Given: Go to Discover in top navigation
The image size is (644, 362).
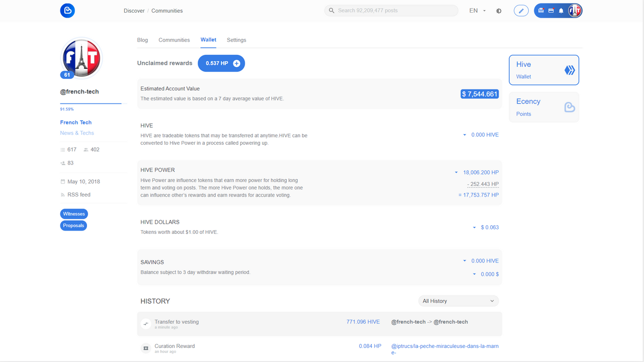Looking at the screenshot, I should [x=134, y=11].
